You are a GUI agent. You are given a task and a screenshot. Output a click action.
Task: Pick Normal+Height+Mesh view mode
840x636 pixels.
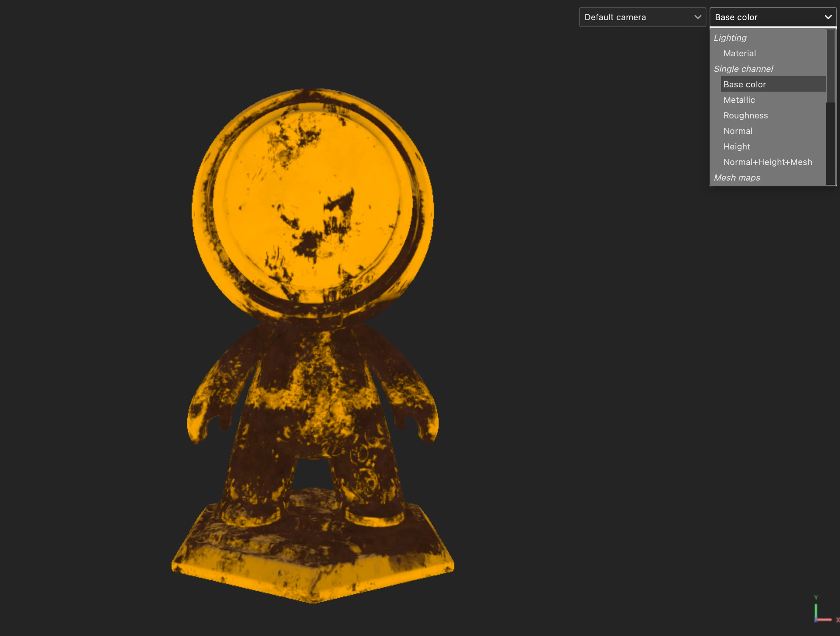[767, 162]
